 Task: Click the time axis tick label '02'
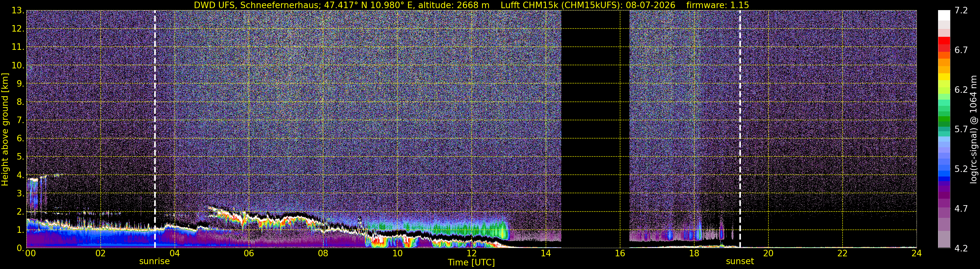point(101,253)
